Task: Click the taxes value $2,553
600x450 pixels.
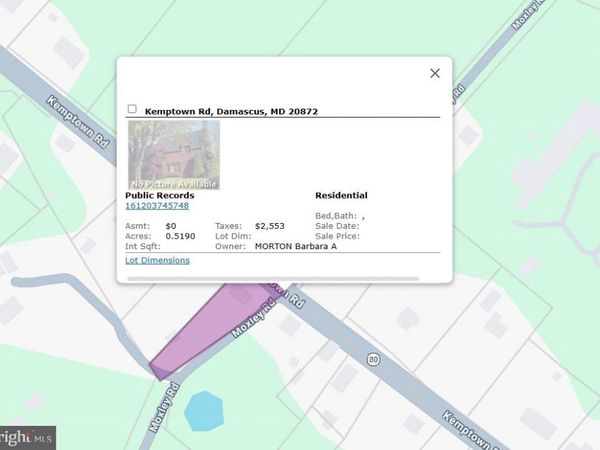Action: (270, 226)
